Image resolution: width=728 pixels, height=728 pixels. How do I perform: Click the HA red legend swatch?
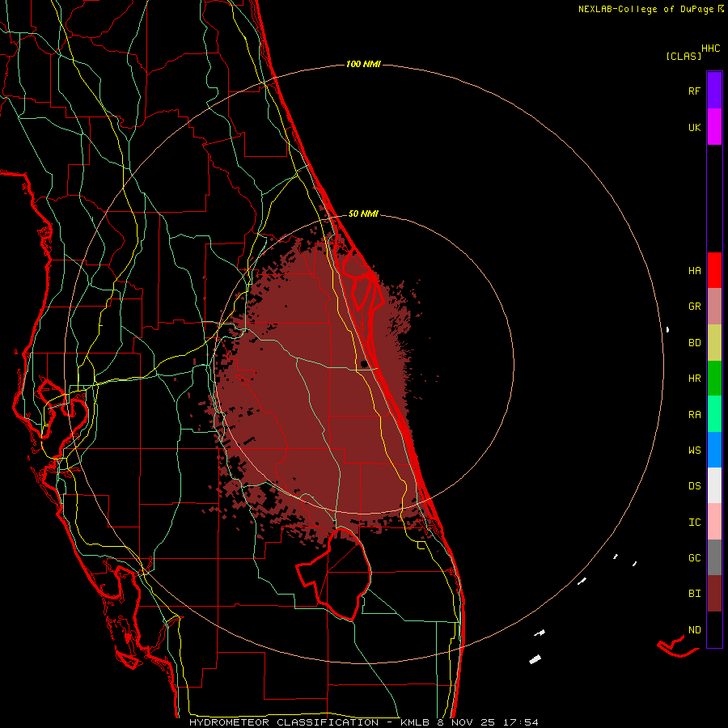(x=714, y=270)
